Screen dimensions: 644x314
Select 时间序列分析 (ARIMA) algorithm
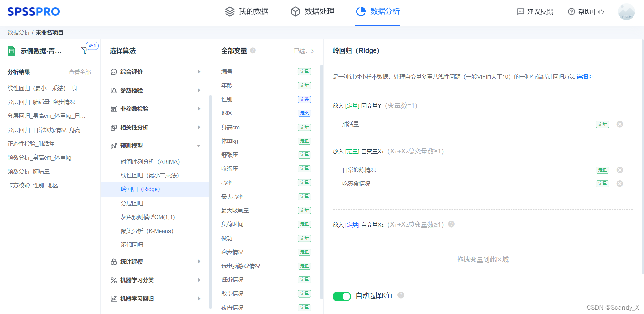pyautogui.click(x=150, y=162)
